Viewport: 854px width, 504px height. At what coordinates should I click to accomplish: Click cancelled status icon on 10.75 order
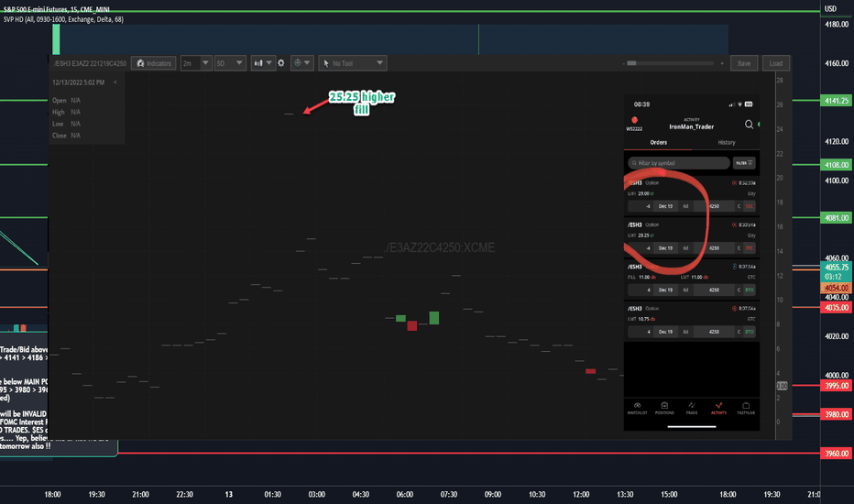tap(734, 309)
